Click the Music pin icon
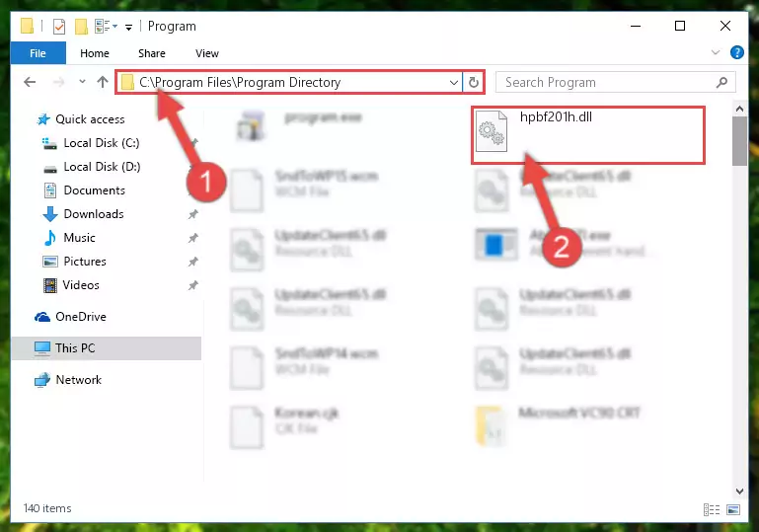 click(x=193, y=238)
